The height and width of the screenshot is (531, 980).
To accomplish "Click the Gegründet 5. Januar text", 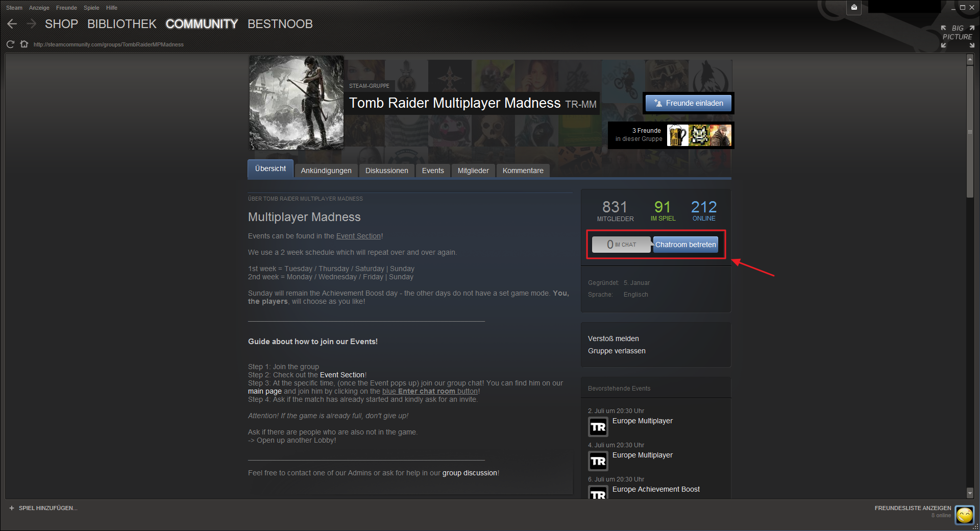I will click(619, 283).
